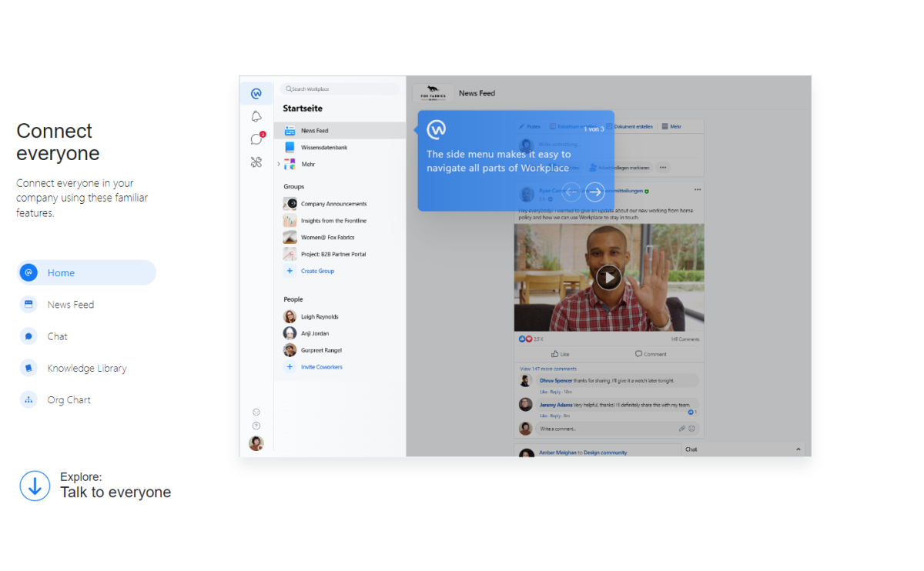924x571 pixels.
Task: Click the plus icon beside Create Group
Action: 290,271
